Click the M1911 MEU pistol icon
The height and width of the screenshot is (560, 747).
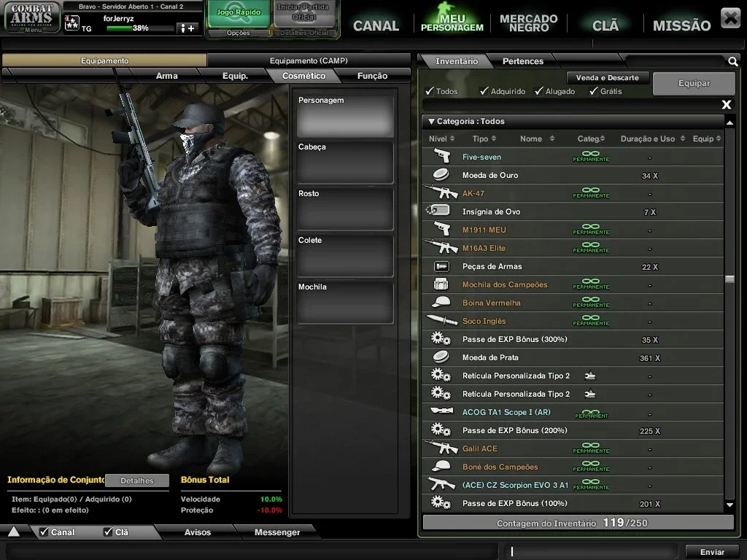tap(442, 229)
